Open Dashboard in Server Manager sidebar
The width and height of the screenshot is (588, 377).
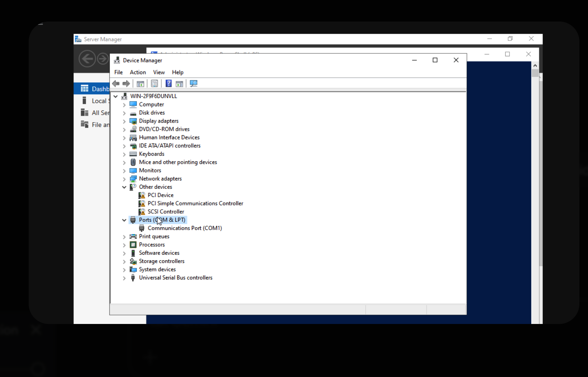pos(92,89)
